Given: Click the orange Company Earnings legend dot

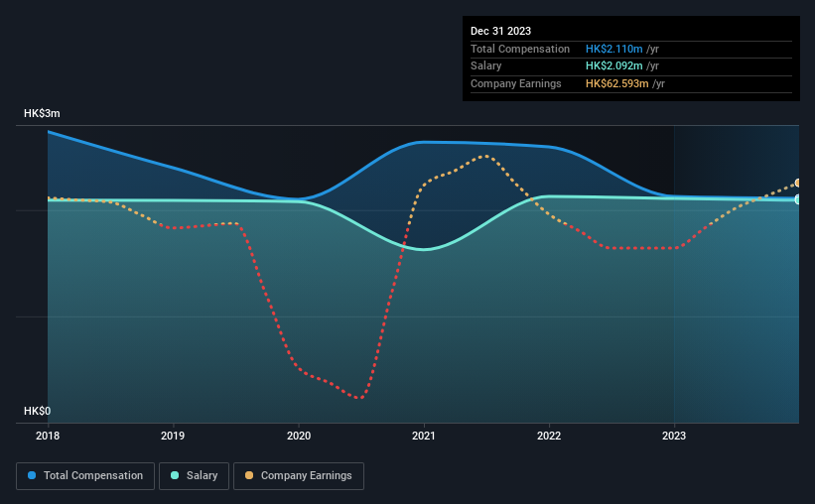Looking at the screenshot, I should pyautogui.click(x=249, y=475).
